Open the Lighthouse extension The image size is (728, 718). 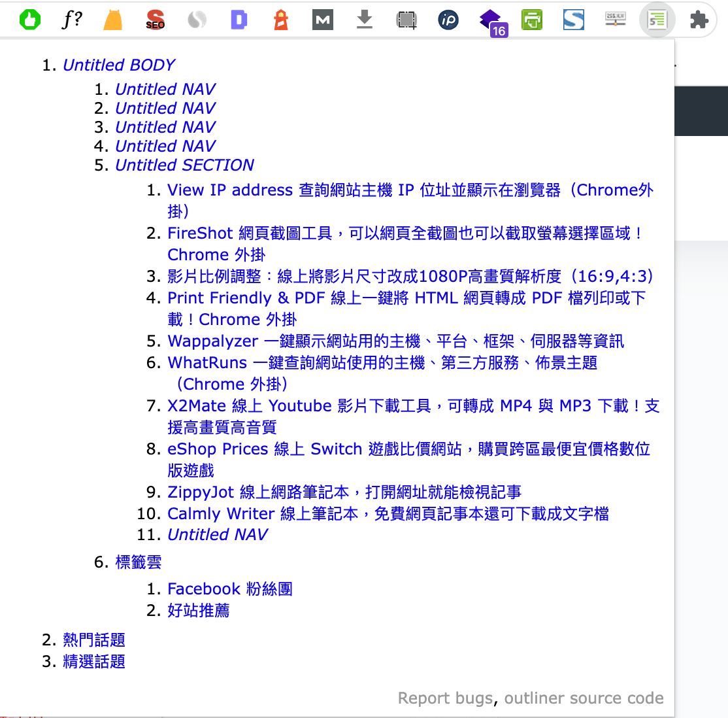(280, 20)
